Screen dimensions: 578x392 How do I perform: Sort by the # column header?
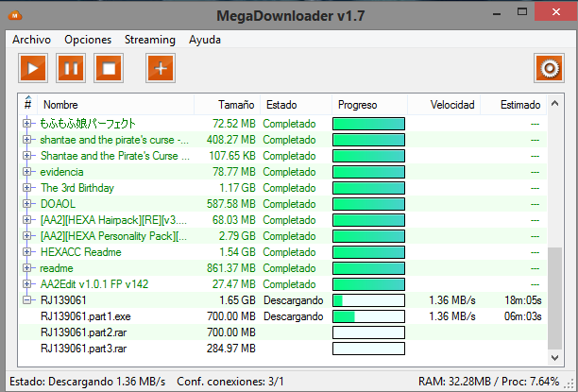tap(28, 105)
